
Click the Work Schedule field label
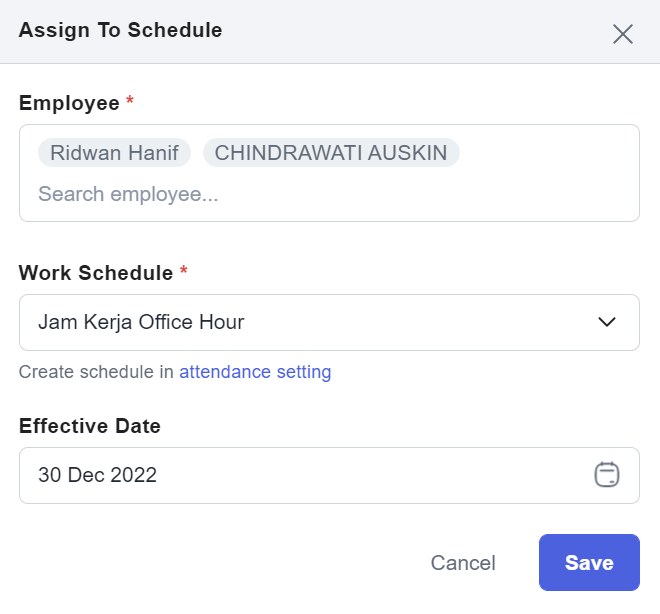coord(96,273)
